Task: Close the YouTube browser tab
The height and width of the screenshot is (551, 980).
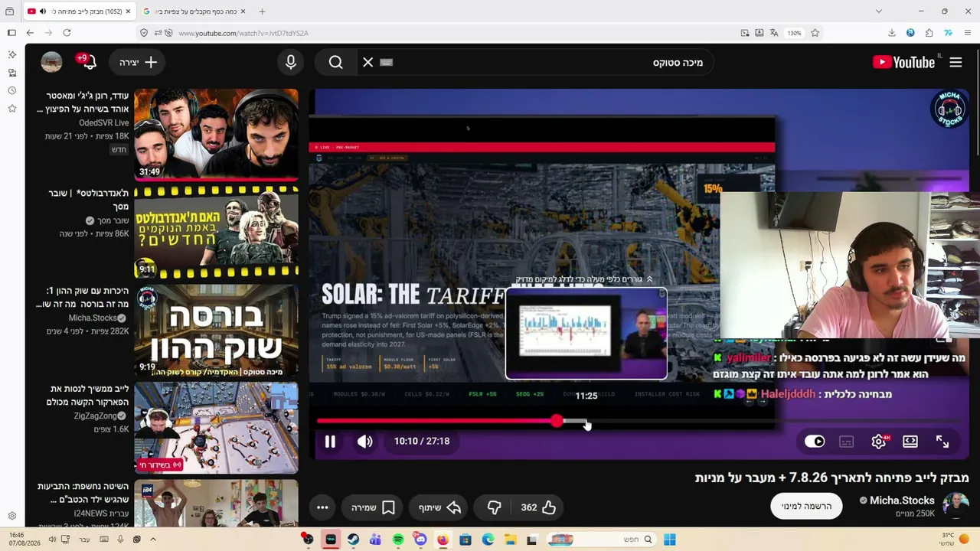Action: [128, 11]
